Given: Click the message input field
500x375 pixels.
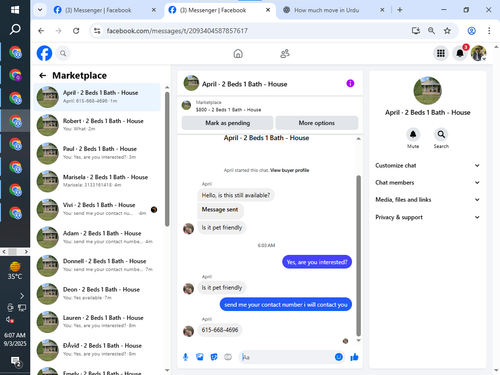Looking at the screenshot, I should click(x=286, y=357).
